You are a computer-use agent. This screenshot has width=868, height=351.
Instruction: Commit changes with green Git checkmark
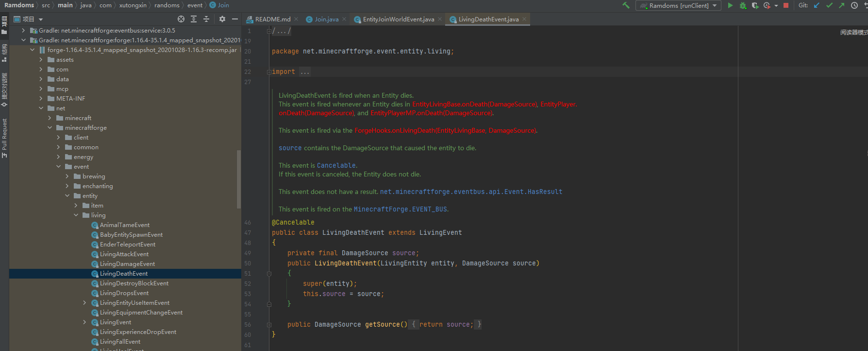coord(829,5)
